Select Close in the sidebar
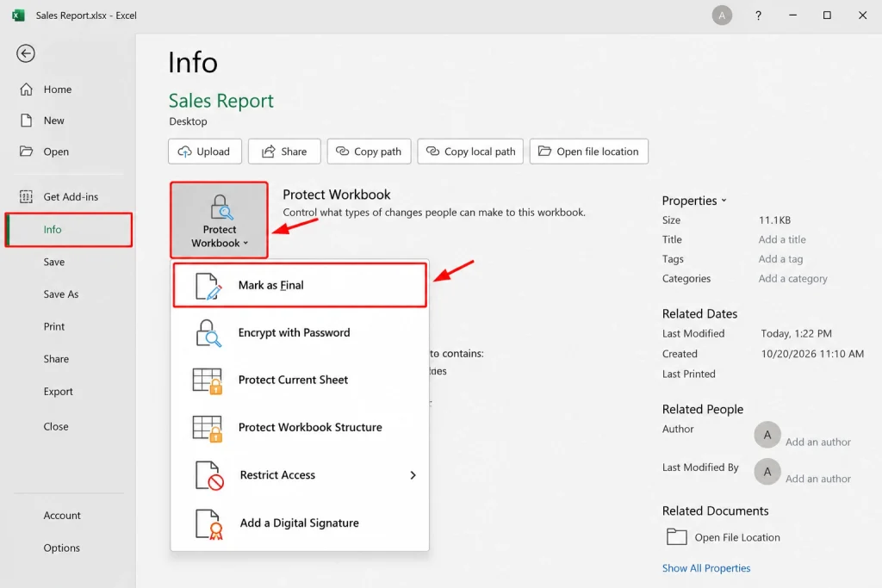Viewport: 882px width, 588px height. tap(56, 426)
